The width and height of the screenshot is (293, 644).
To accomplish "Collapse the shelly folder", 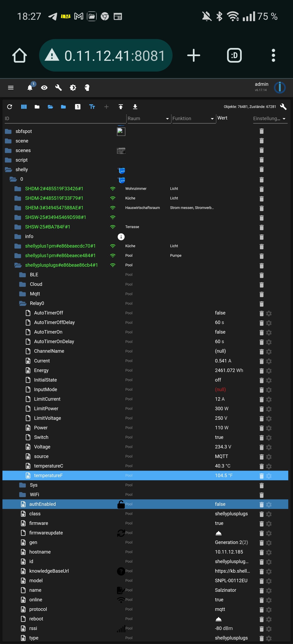I will (8, 170).
